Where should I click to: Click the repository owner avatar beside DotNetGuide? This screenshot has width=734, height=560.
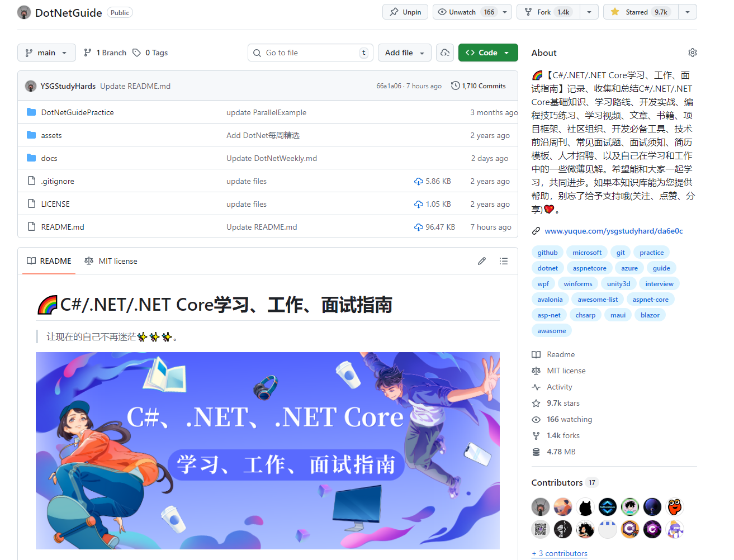24,12
